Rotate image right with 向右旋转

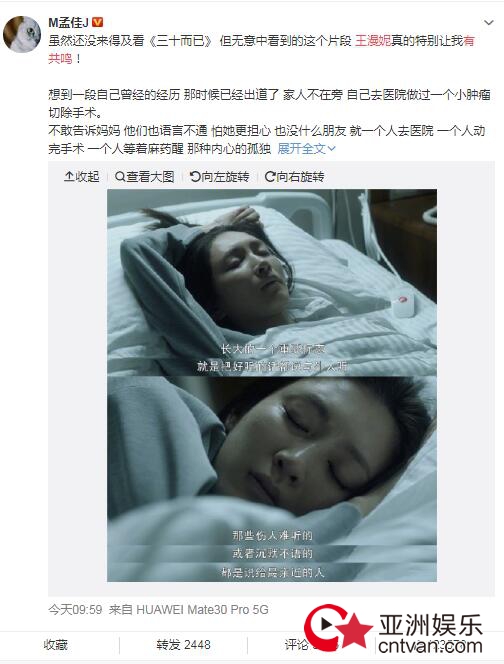click(x=295, y=177)
